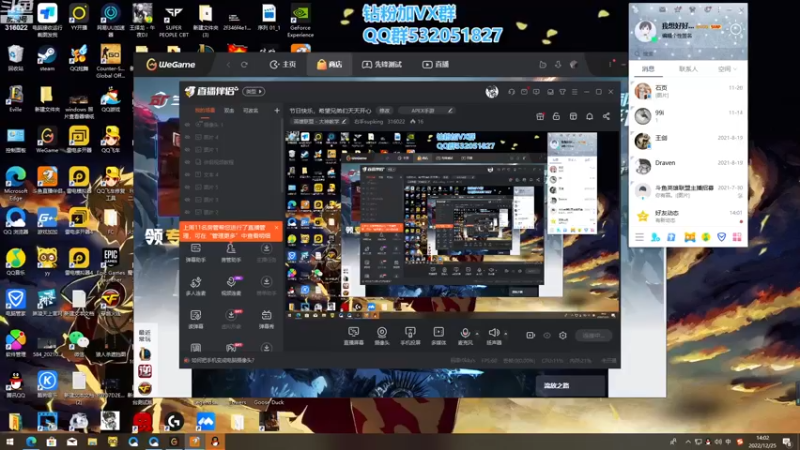Open the 石页 conversation in QQ
The image size is (800, 450).
coord(688,91)
